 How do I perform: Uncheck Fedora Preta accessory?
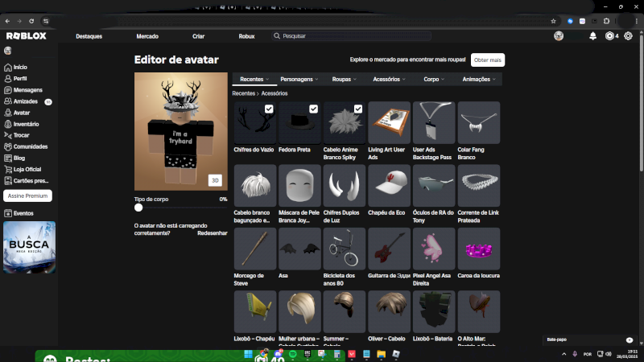[x=313, y=109]
